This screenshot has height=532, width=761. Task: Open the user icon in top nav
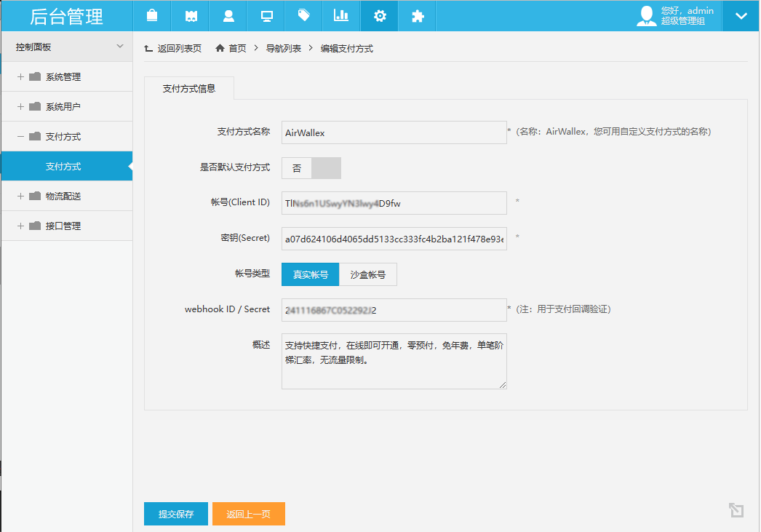(x=228, y=16)
